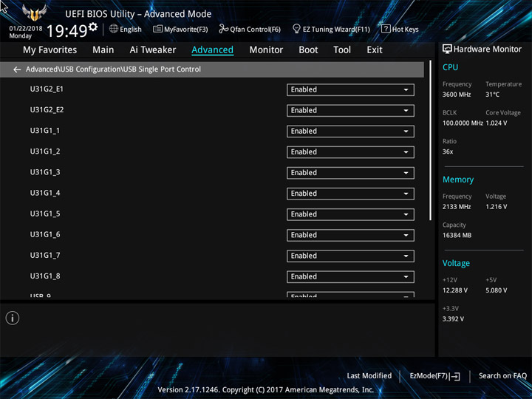532x399 pixels.
Task: Click the MyFavorite list icon
Action: coord(157,29)
